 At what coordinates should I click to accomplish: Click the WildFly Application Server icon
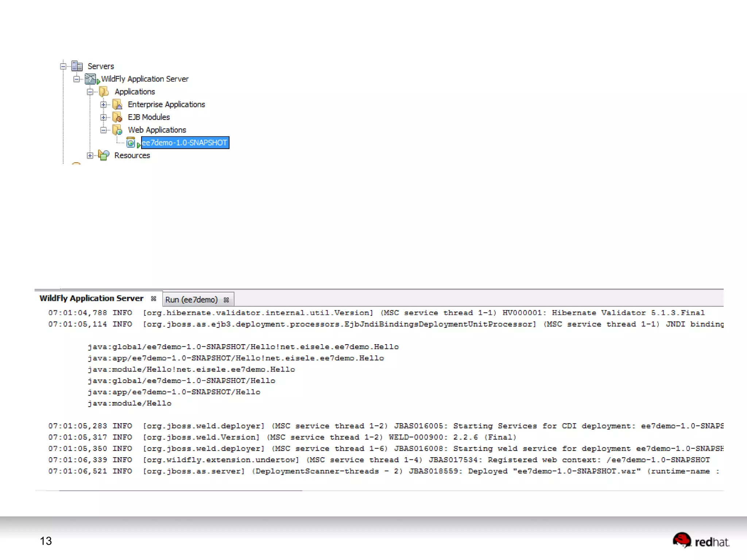pyautogui.click(x=90, y=79)
